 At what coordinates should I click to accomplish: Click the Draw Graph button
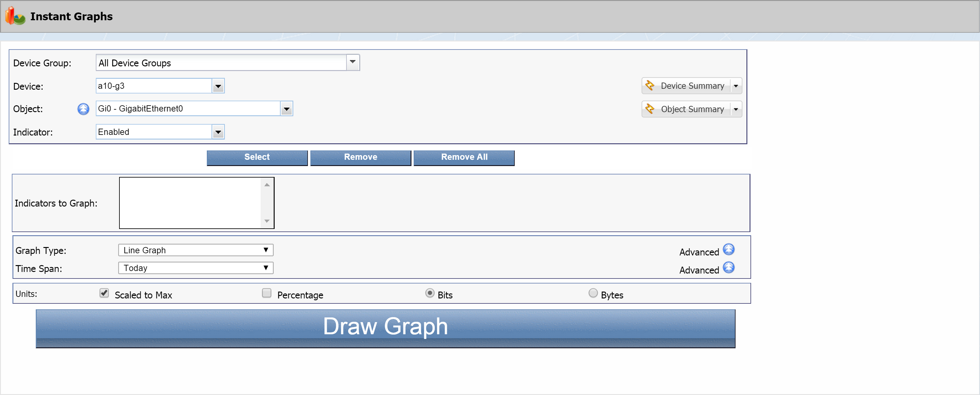(389, 327)
